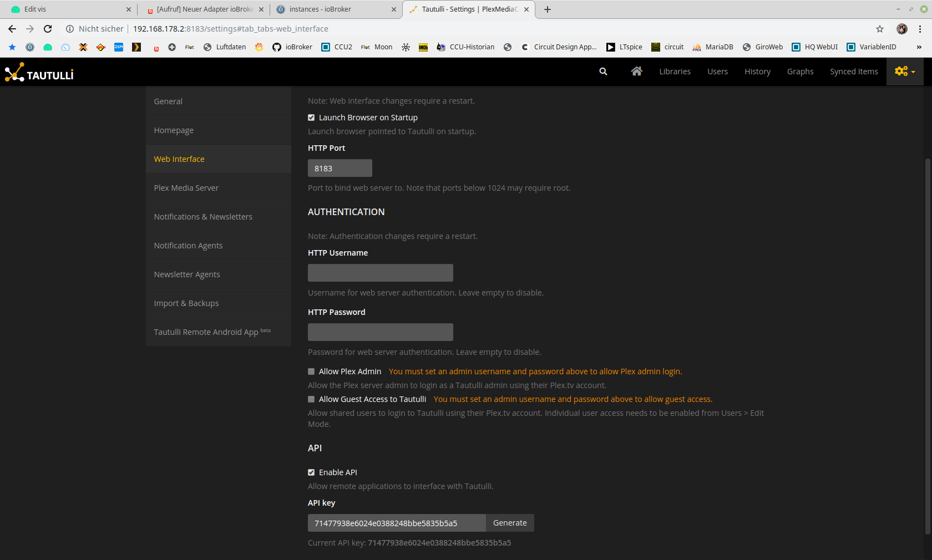Click the HTTP Username field
The height and width of the screenshot is (560, 932).
tap(381, 273)
